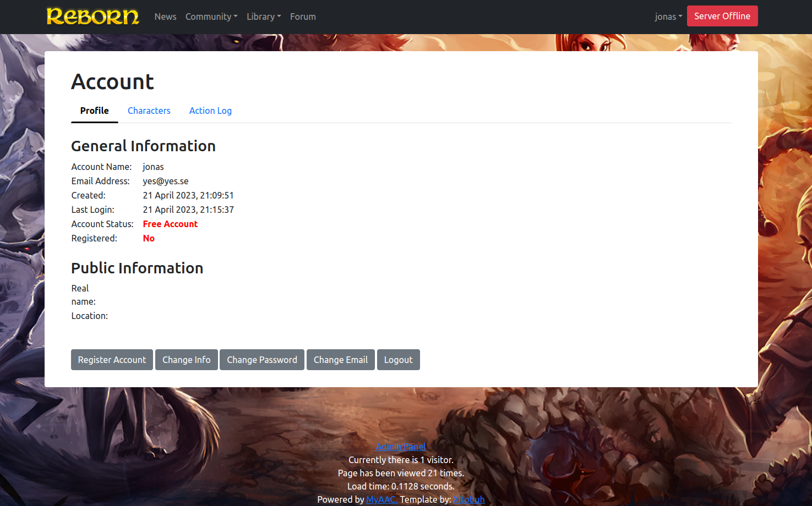812x506 pixels.
Task: Switch to the Action Log tab
Action: (x=210, y=111)
